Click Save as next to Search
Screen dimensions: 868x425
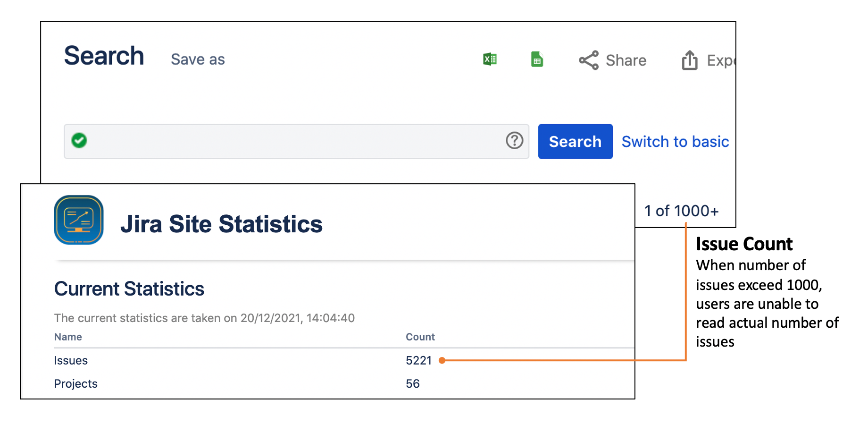pos(198,59)
